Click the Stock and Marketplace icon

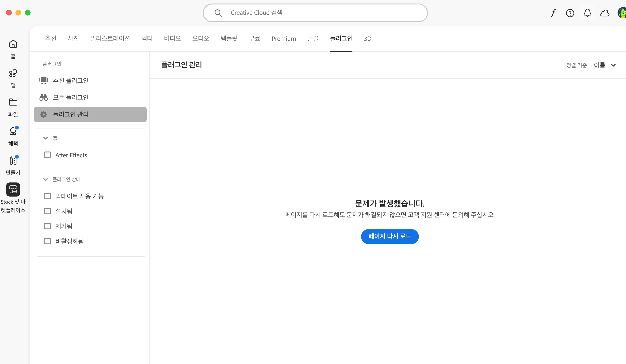[x=13, y=190]
